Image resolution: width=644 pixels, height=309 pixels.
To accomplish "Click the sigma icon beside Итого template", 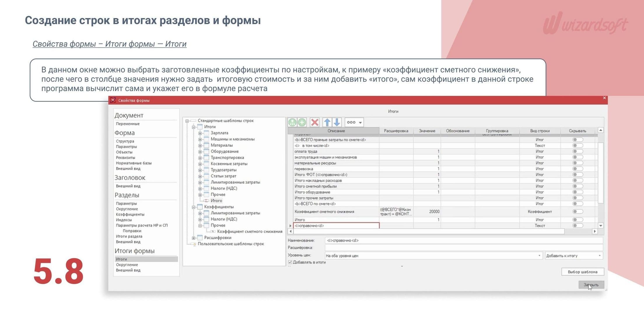I will [x=206, y=201].
